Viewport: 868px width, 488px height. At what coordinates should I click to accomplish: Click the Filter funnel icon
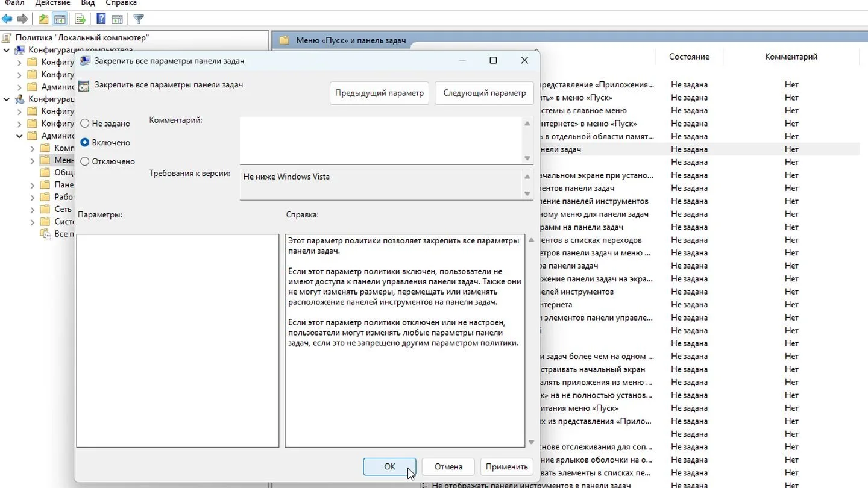click(139, 19)
